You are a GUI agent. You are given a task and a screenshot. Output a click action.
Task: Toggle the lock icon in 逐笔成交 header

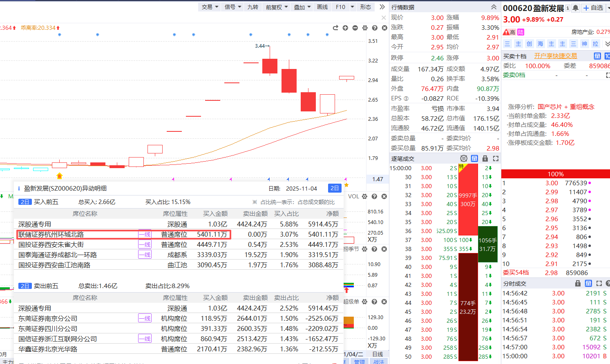[x=485, y=158]
